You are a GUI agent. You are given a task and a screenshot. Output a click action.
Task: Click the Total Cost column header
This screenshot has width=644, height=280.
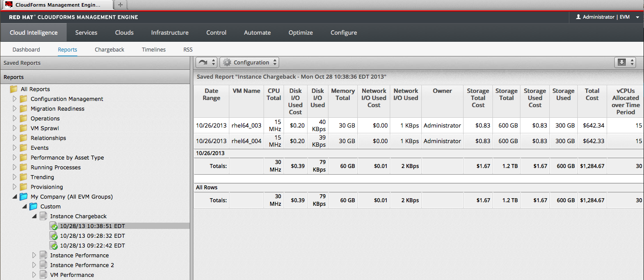[x=592, y=94]
